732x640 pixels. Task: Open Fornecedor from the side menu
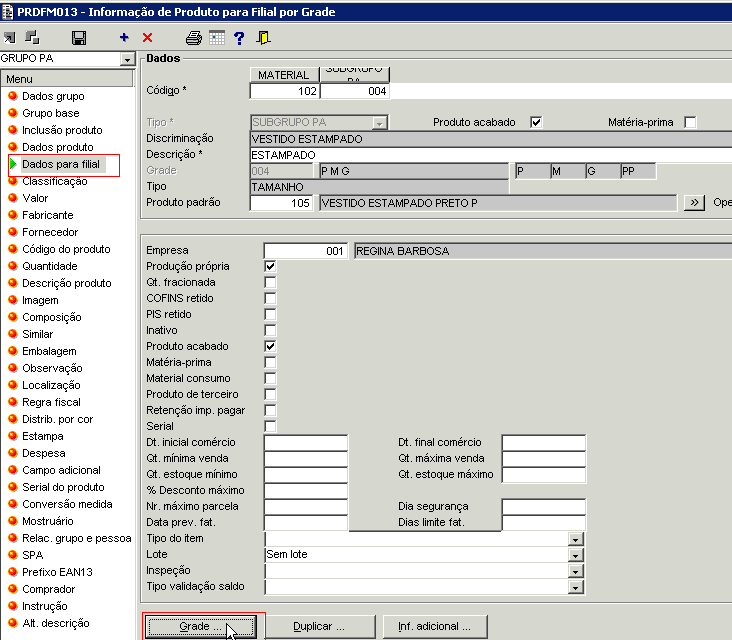tap(49, 232)
